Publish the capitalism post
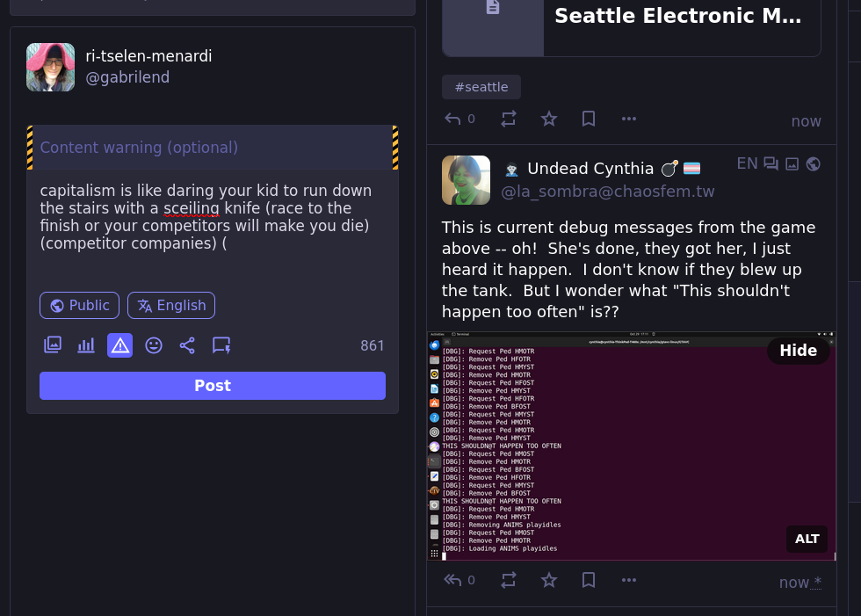 pos(213,385)
